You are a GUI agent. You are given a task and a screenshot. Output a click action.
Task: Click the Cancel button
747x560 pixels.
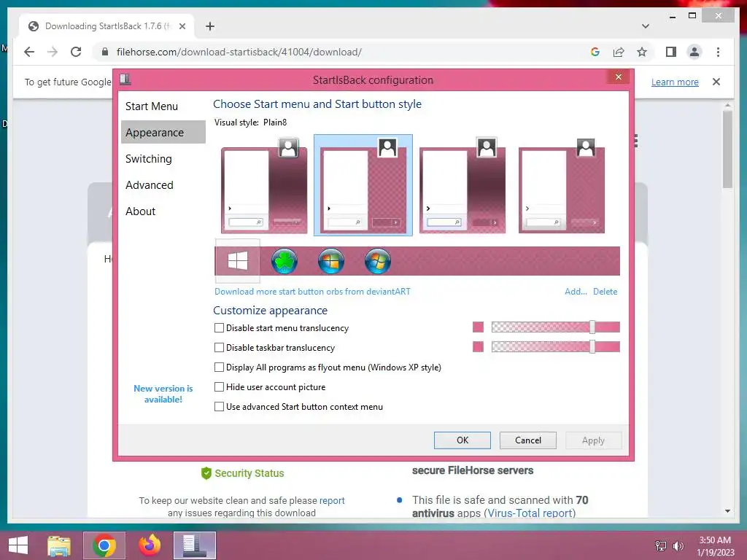528,440
